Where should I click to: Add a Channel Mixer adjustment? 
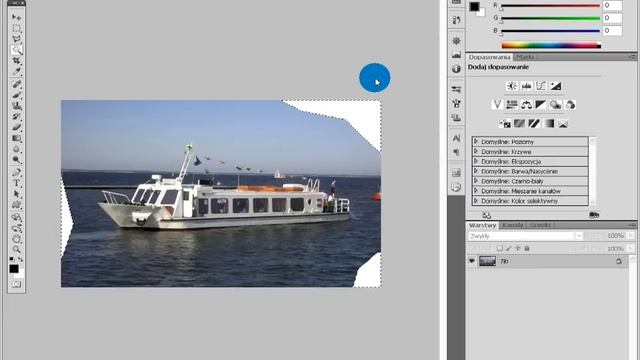pyautogui.click(x=570, y=105)
